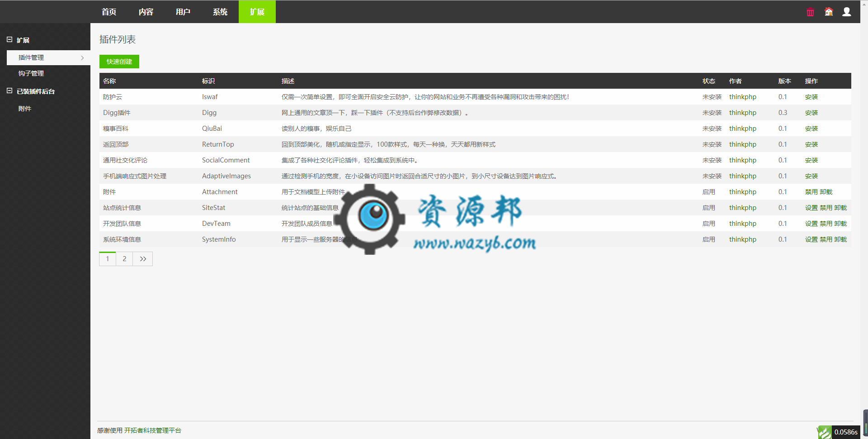Screen dimensions: 868x439
Task: Open the home house icon in top bar
Action: (x=829, y=12)
